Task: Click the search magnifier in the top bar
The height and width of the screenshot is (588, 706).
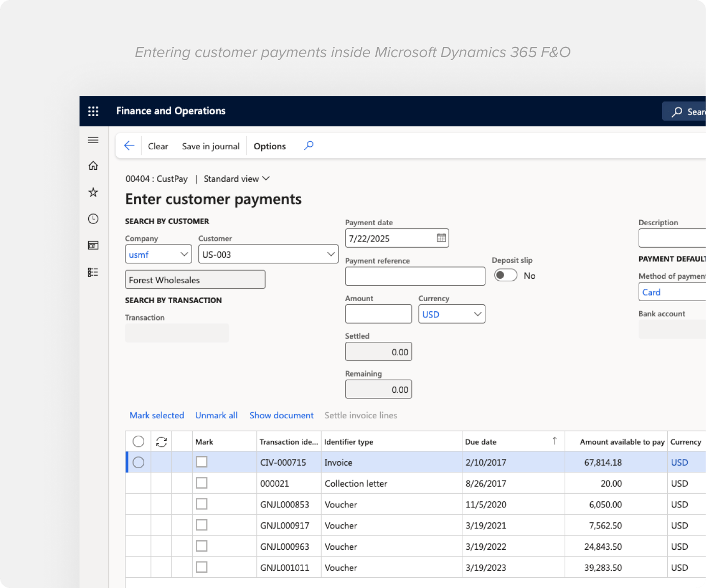Action: coord(677,111)
